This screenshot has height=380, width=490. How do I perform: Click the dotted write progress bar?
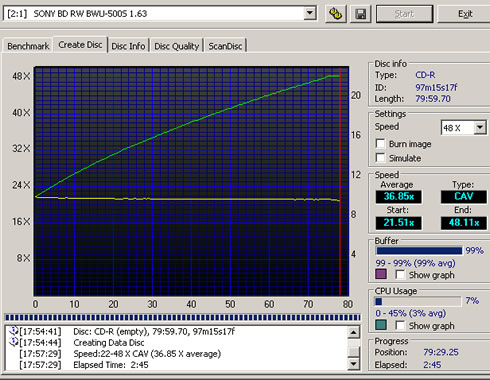182,317
